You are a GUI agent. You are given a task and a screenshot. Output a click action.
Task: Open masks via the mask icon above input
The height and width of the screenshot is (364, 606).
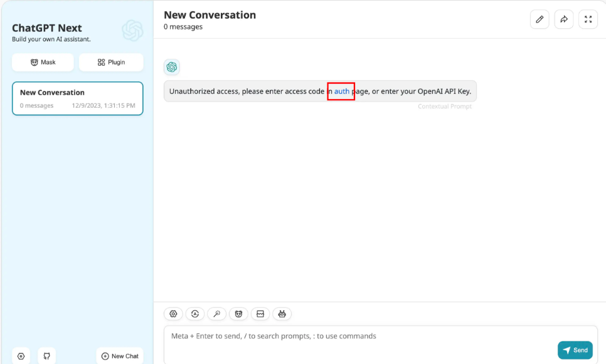(238, 314)
